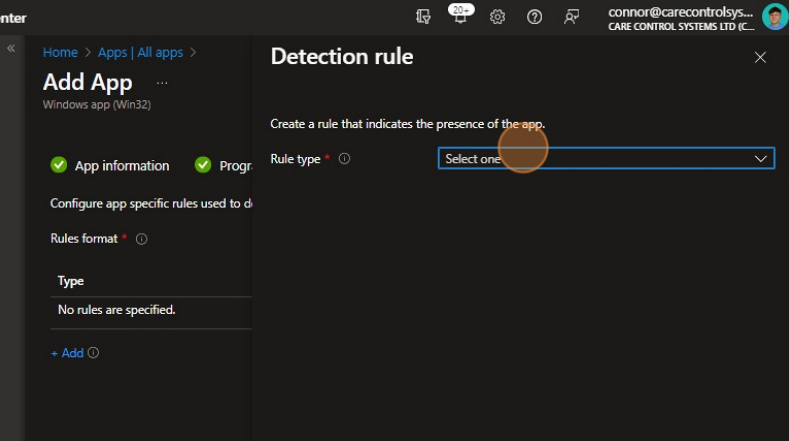Click the + Add rule link
Screen dimensions: 789x441
[x=68, y=353]
